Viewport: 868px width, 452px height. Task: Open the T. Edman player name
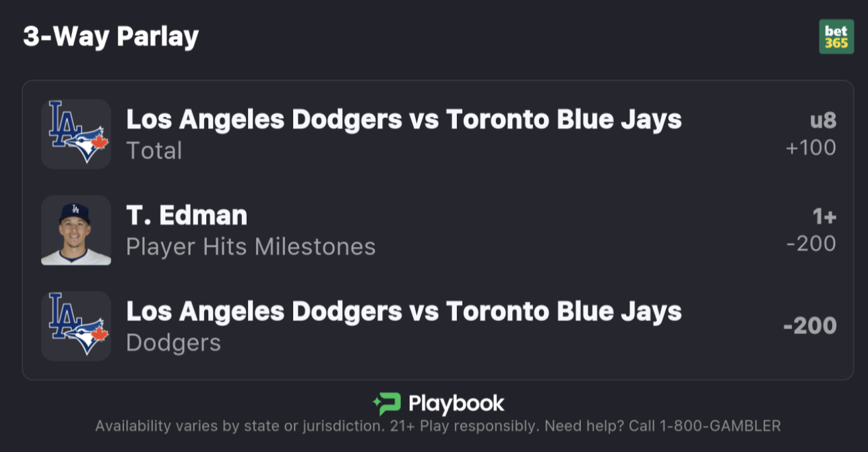coord(187,216)
